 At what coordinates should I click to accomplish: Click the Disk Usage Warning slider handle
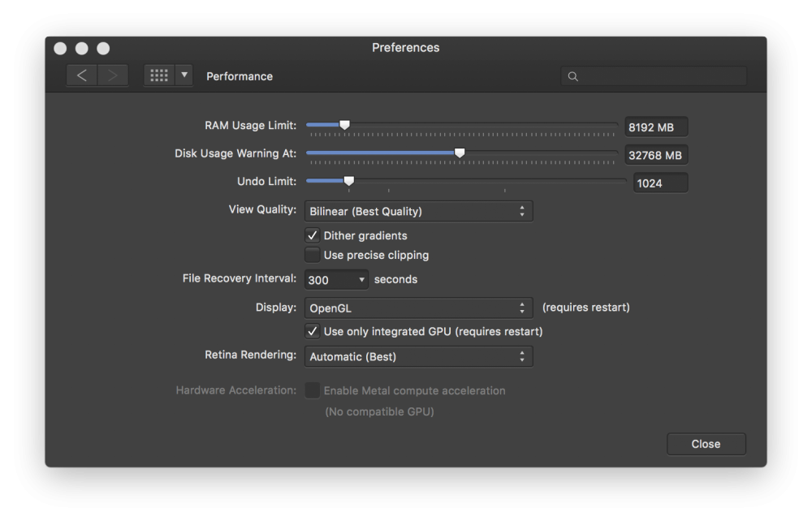coord(460,153)
